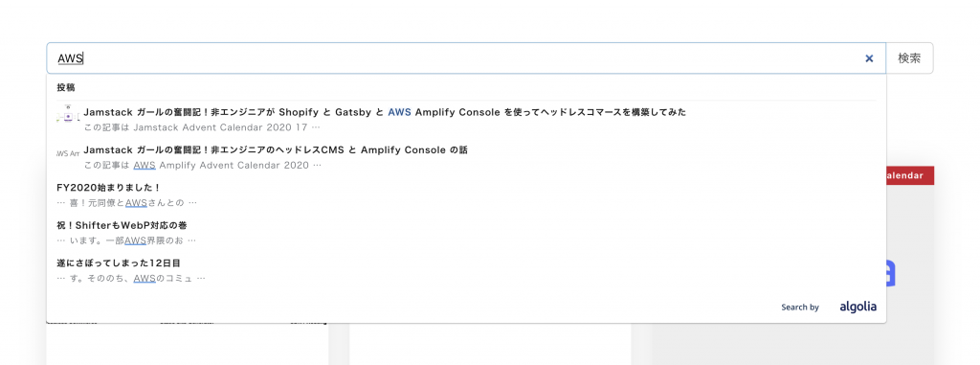980x365 pixels.
Task: Click the 一部AWS界隈のお snippet
Action: pos(126,240)
